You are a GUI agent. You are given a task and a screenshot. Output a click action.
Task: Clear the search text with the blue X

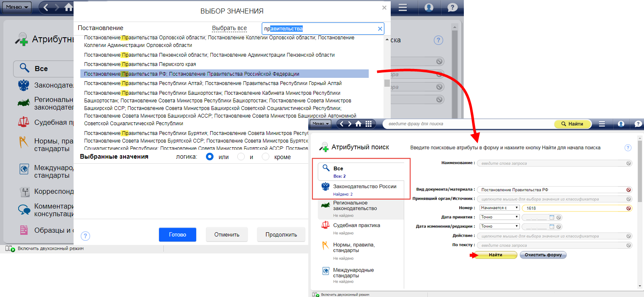point(380,29)
